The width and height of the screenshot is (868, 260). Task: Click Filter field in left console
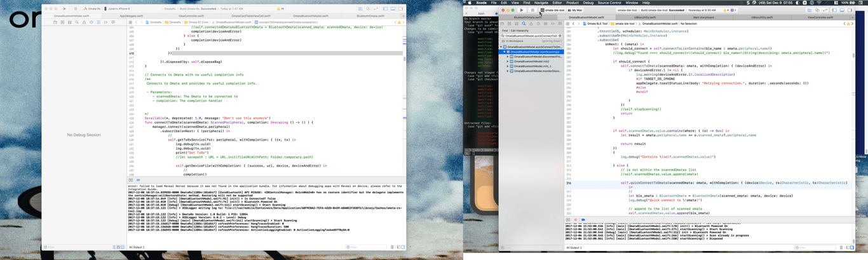click(x=366, y=247)
